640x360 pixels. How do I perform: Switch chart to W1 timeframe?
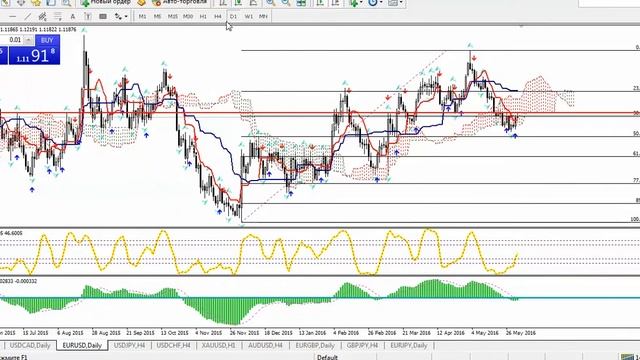[249, 16]
